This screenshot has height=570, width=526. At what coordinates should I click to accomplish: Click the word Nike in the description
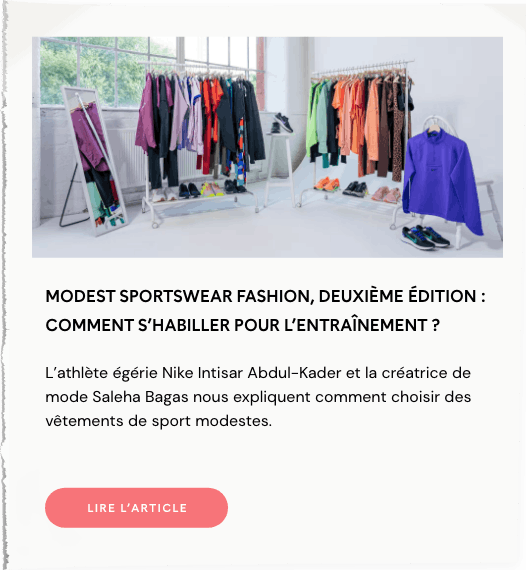pos(177,373)
